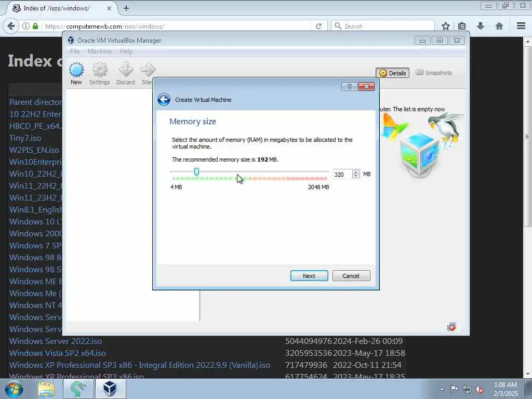Click the browser Search box
This screenshot has width=532, height=399.
tap(383, 26)
